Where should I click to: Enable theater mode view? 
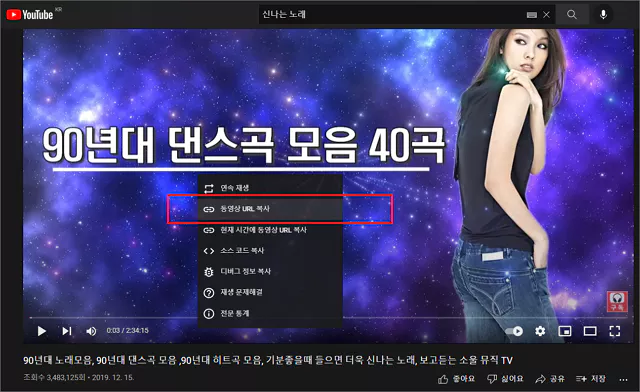(x=590, y=331)
